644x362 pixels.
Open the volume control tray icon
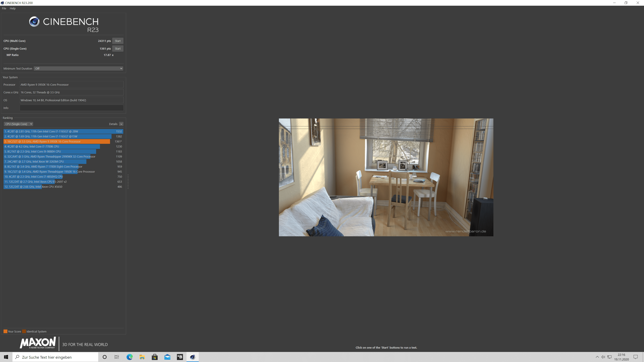click(603, 357)
